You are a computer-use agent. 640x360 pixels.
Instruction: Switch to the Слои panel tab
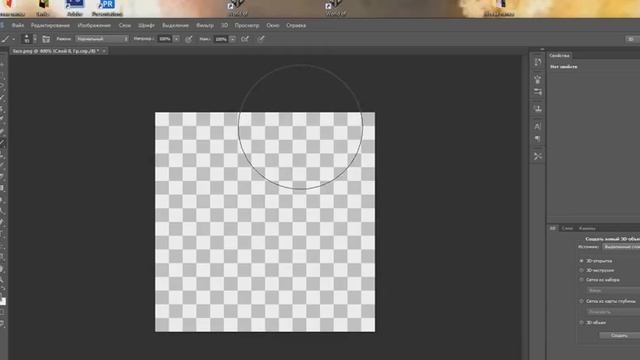coord(567,228)
